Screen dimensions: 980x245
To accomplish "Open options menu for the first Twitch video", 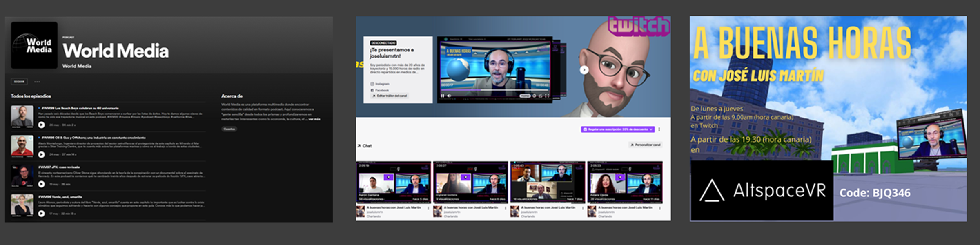I will click(428, 208).
